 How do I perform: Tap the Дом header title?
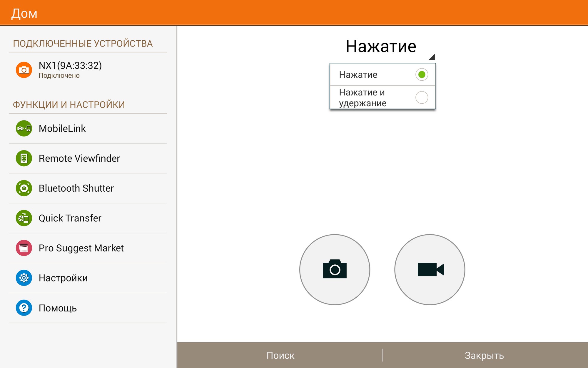pyautogui.click(x=24, y=14)
